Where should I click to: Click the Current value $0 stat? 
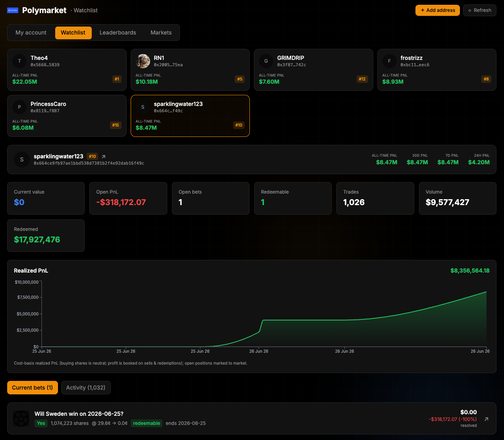click(46, 198)
